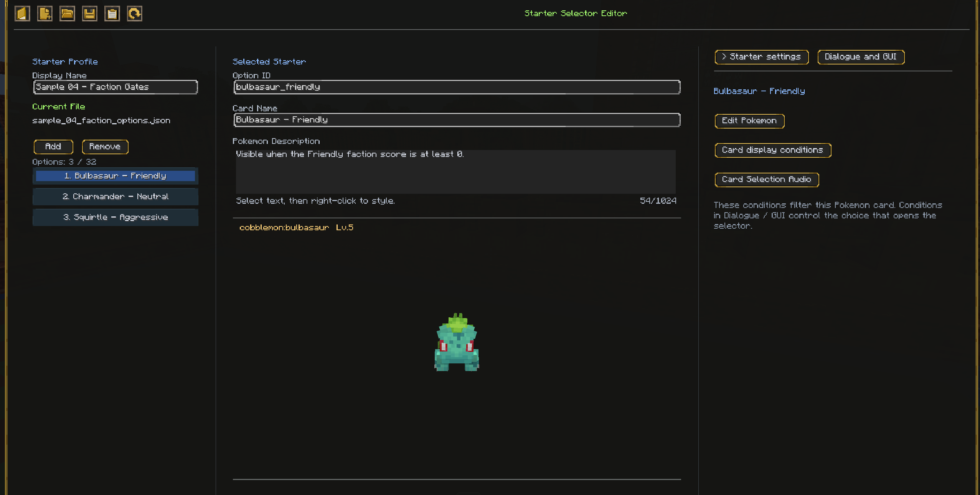Screen dimensions: 980x495
Task: Click the Pokemon Description text area
Action: tap(456, 172)
